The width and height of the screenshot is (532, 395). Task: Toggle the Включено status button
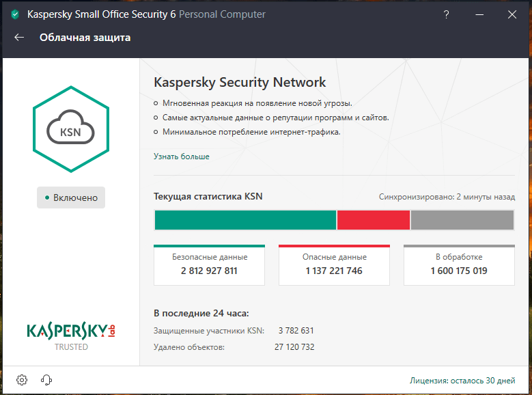[x=71, y=197]
